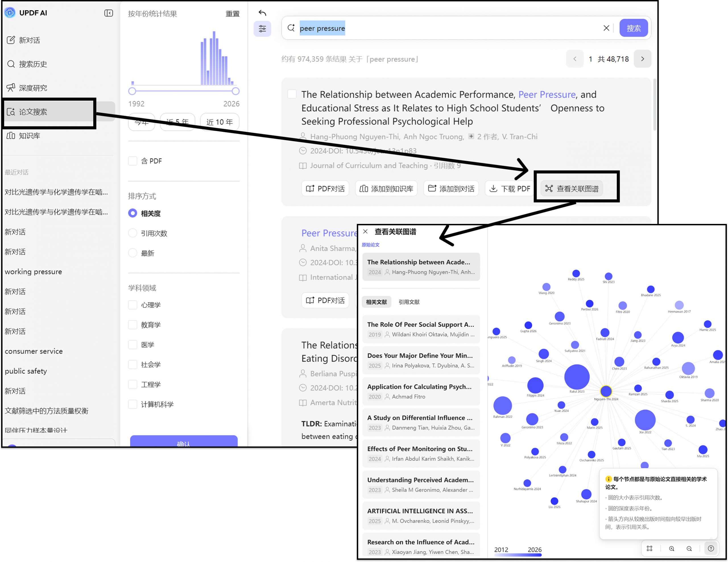728x562 pixels.
Task: Collapse the UPDF AI sidebar panel
Action: (x=109, y=13)
